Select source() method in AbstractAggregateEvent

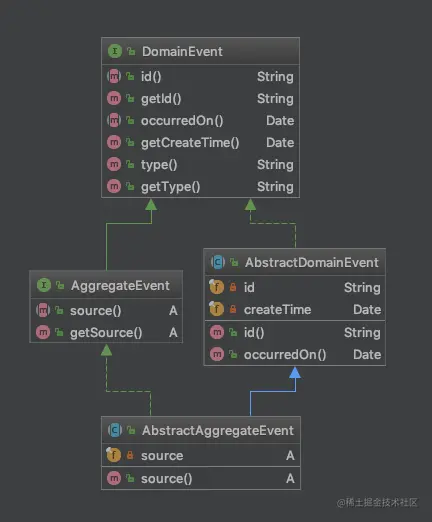(x=201, y=479)
